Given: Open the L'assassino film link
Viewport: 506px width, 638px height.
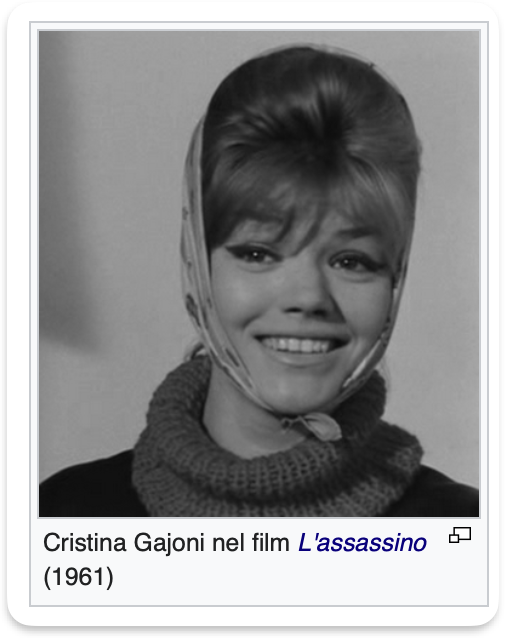Looking at the screenshot, I should (x=362, y=543).
